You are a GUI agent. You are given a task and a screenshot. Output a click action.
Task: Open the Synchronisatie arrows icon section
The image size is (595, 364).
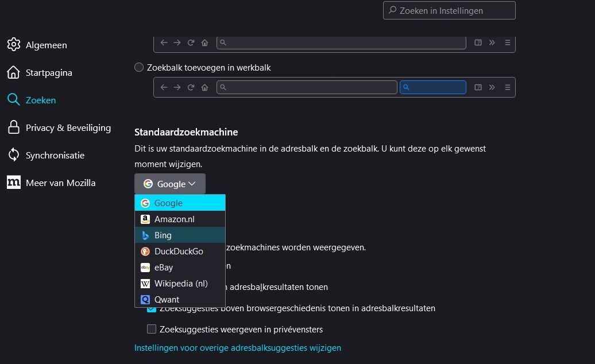point(14,155)
